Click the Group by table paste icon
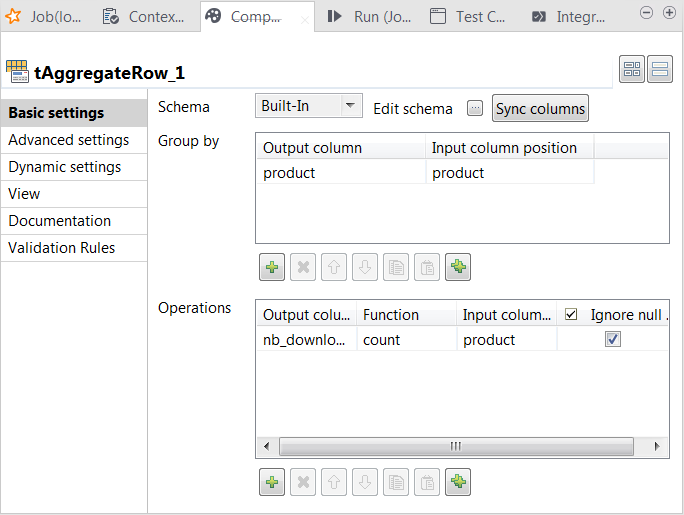The image size is (684, 515). (427, 267)
